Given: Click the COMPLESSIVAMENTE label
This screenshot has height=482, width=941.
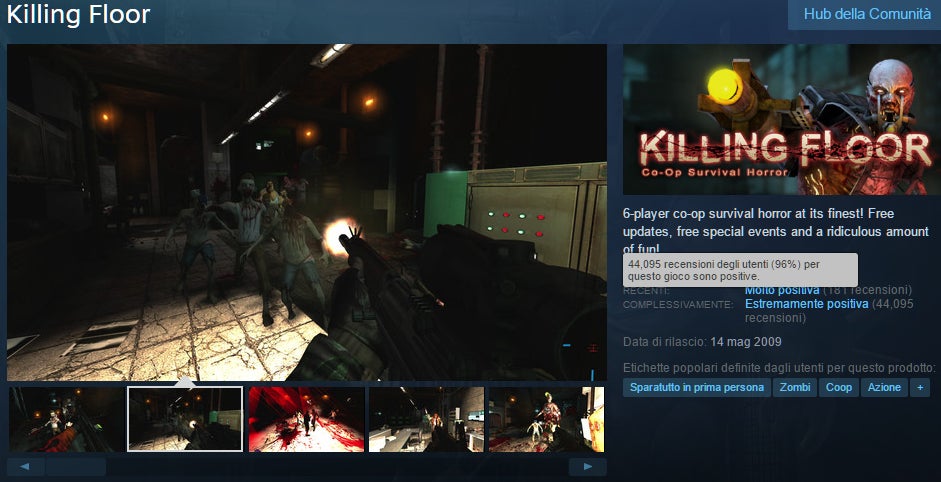Looking at the screenshot, I should [678, 304].
